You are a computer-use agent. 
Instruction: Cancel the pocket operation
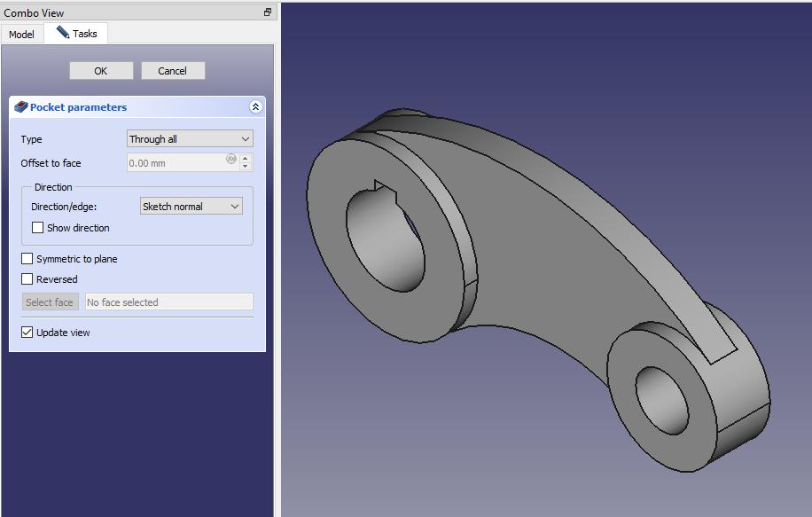pos(172,71)
